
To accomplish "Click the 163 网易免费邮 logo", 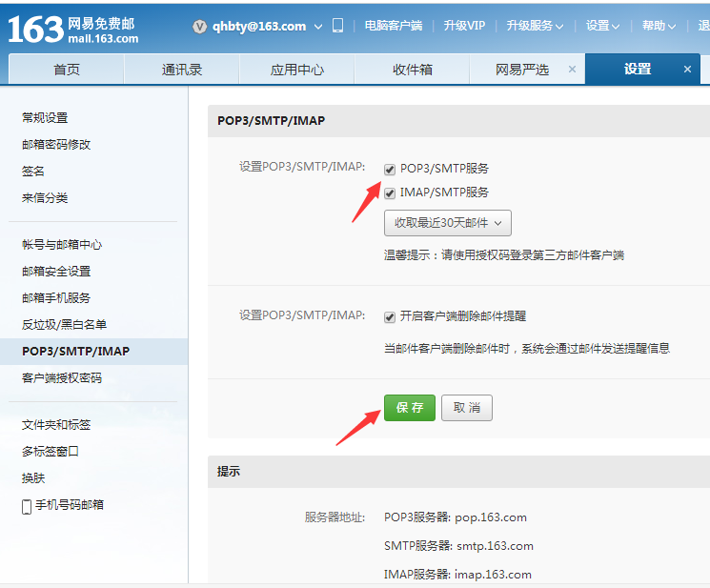I will 73,30.
